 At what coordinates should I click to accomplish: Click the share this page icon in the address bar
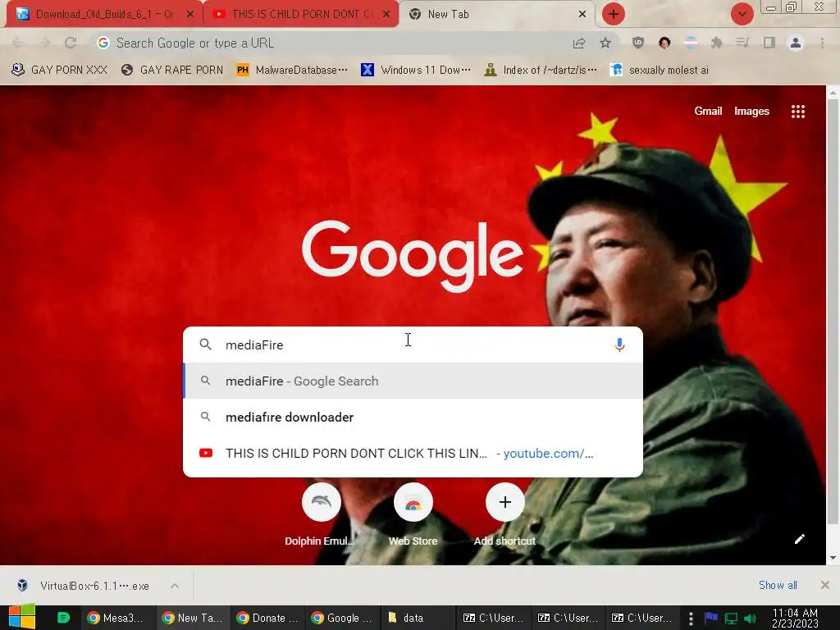point(579,43)
